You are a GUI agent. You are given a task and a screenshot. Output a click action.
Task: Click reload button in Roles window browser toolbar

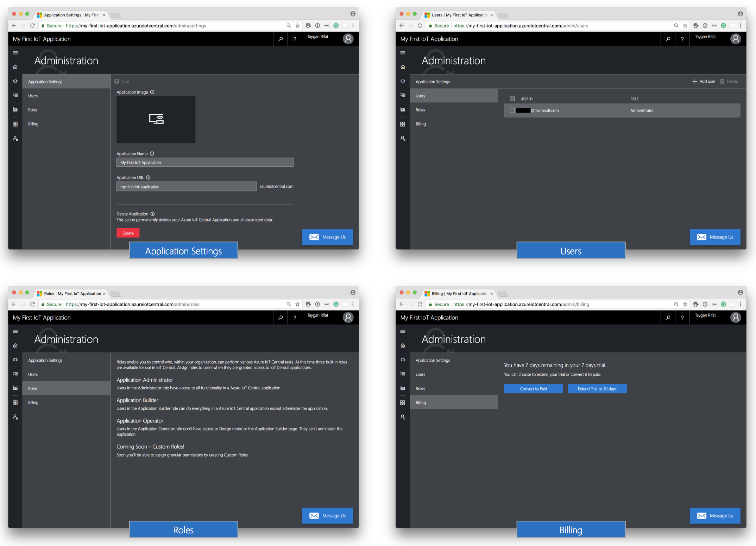point(32,304)
